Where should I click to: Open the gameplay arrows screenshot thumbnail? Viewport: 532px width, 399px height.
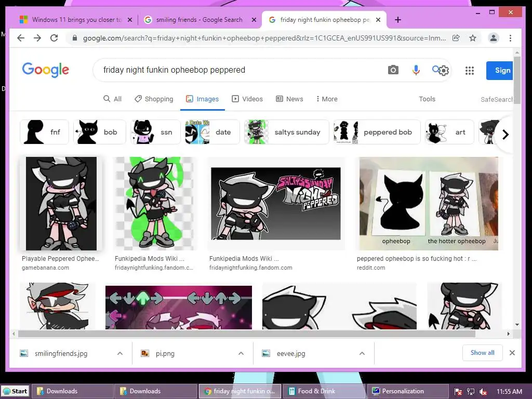pos(179,308)
